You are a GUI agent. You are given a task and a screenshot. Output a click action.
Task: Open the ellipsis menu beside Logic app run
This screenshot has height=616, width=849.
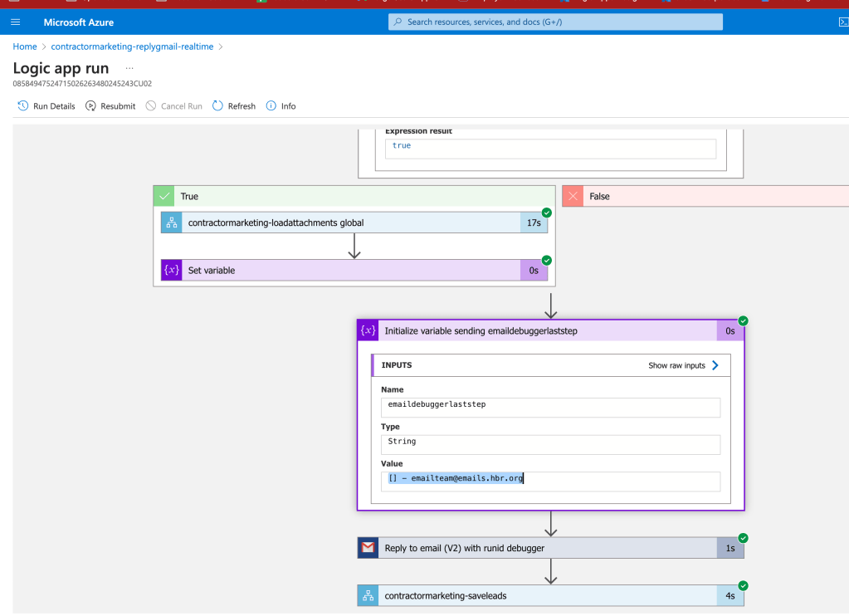129,68
